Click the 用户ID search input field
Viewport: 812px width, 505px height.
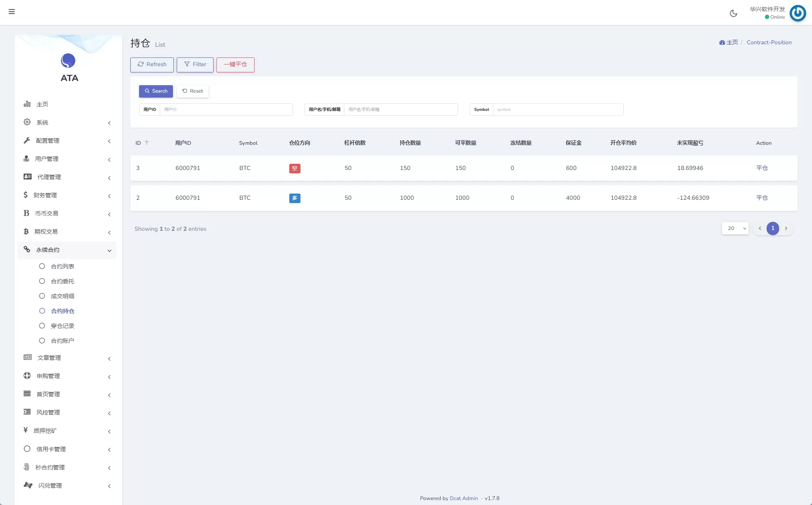coord(226,110)
